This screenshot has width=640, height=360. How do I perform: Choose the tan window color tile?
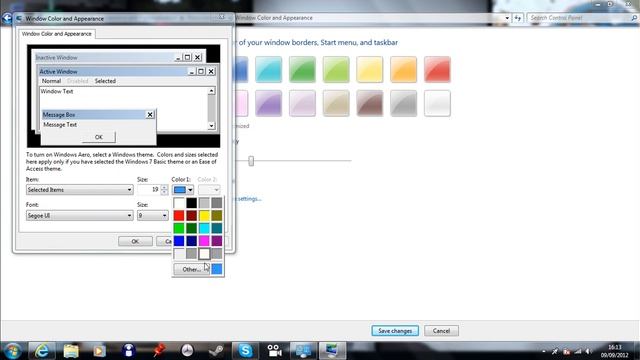pos(336,103)
